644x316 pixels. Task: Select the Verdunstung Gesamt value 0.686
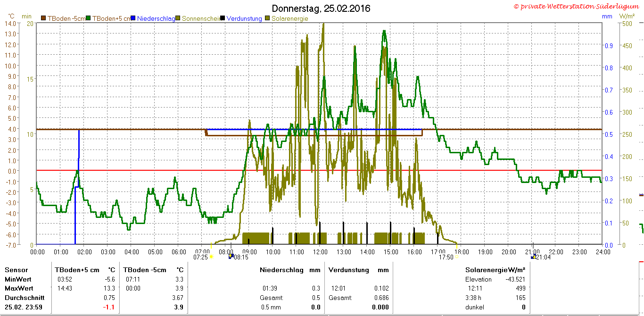(x=381, y=298)
